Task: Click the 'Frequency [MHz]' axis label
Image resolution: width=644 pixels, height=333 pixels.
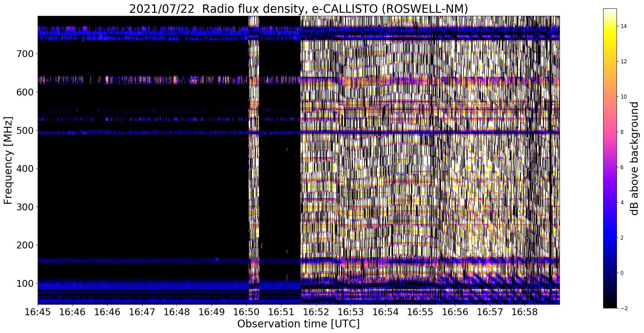Action: [8, 160]
